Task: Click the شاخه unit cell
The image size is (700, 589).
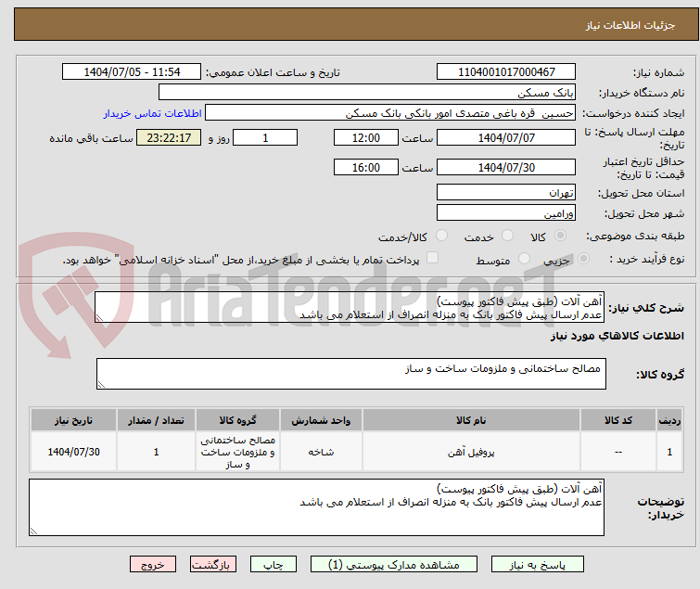Action: (321, 452)
